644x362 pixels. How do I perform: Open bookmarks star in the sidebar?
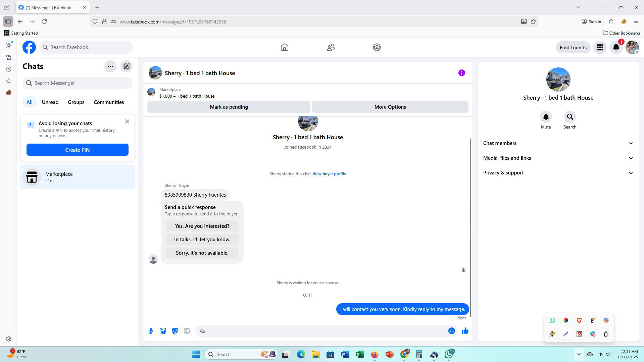[x=9, y=81]
